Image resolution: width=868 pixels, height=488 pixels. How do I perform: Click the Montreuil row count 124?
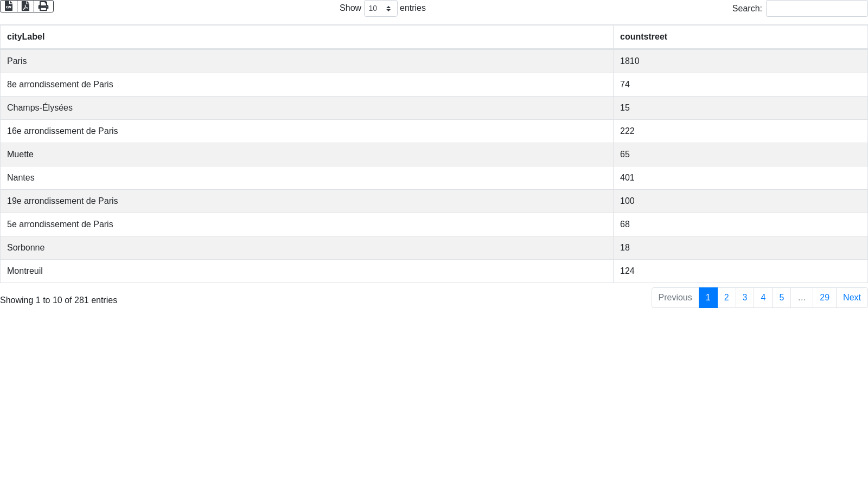(x=627, y=271)
